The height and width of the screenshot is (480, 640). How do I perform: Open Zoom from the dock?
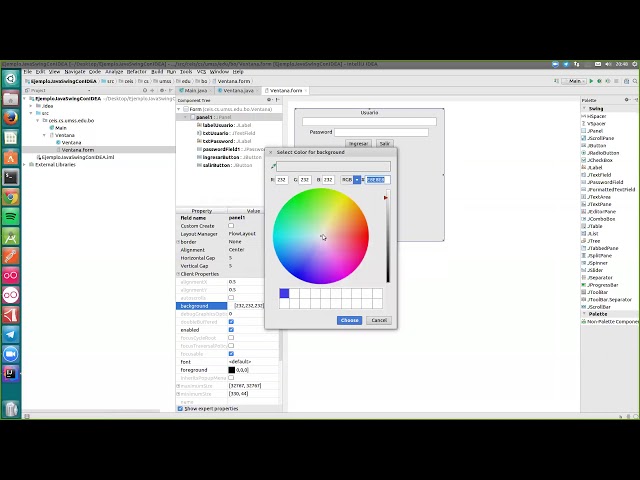click(x=11, y=354)
